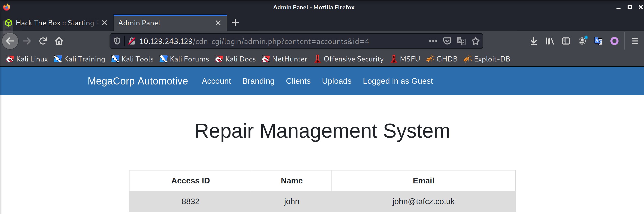Screen dimensions: 644x214
Task: Click the Access ID column header
Action: (191, 181)
